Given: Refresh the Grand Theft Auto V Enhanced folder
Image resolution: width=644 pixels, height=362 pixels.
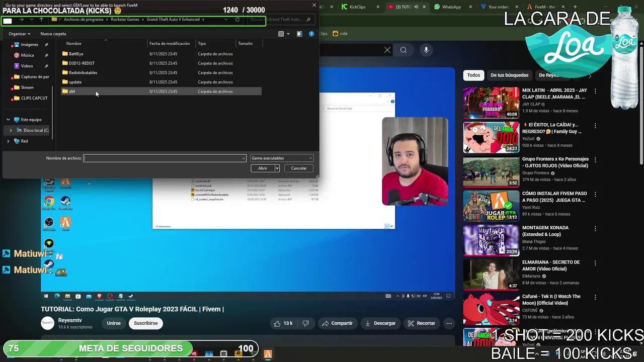Looking at the screenshot, I should (x=237, y=20).
